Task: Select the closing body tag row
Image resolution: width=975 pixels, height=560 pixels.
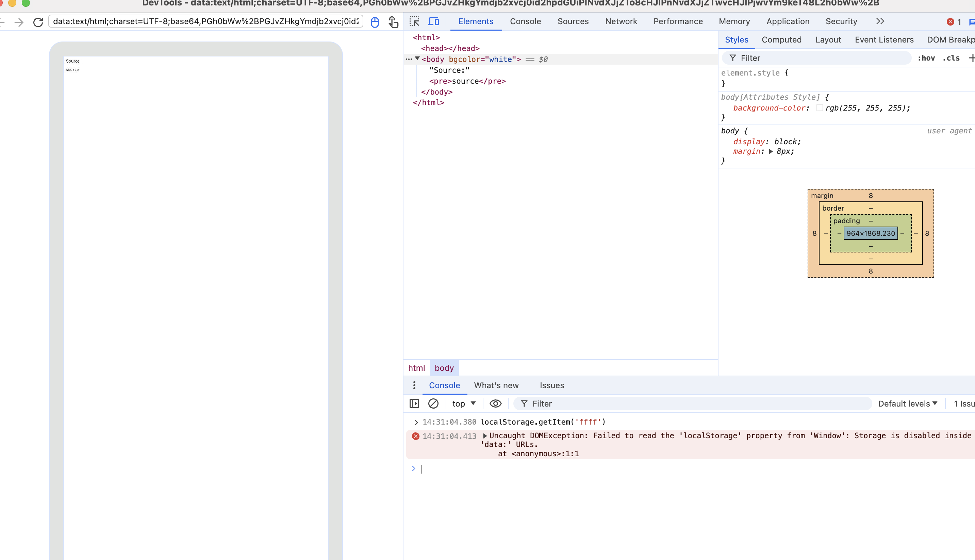Action: click(x=436, y=92)
